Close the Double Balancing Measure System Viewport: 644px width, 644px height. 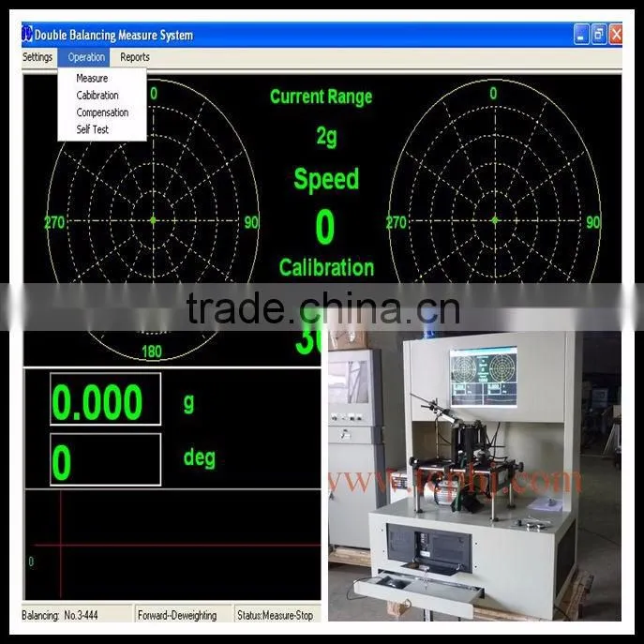pos(616,35)
